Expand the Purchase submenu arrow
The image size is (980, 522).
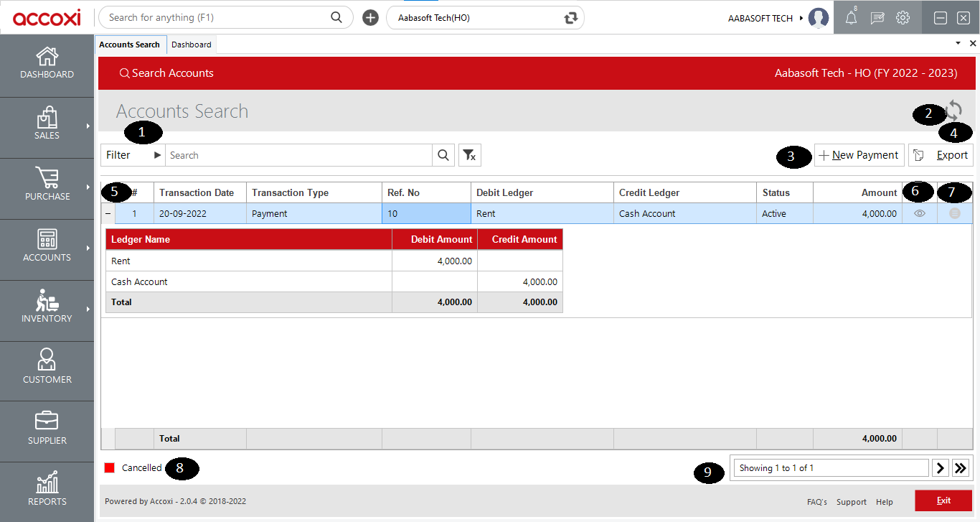(x=88, y=187)
